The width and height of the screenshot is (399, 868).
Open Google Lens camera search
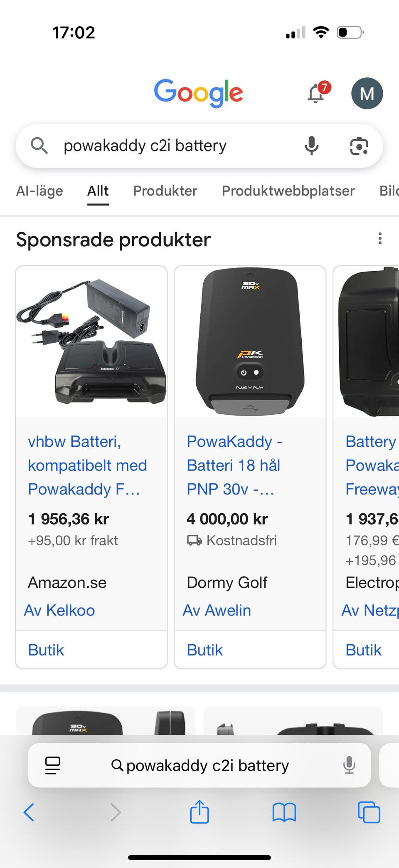click(x=359, y=146)
